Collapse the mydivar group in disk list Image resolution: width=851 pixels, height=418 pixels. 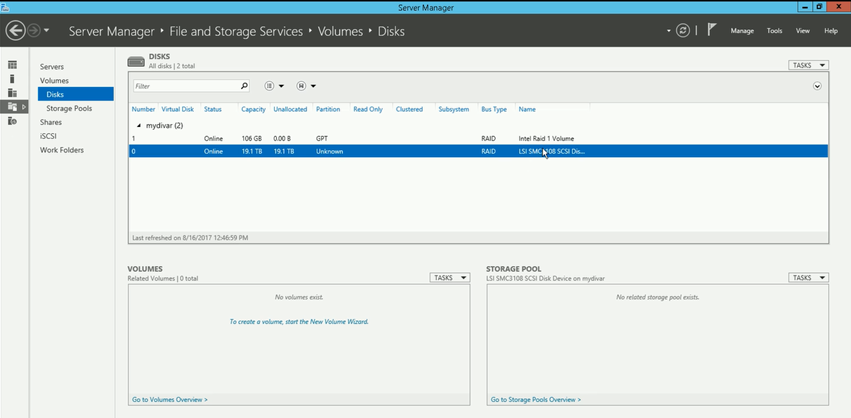coord(138,126)
